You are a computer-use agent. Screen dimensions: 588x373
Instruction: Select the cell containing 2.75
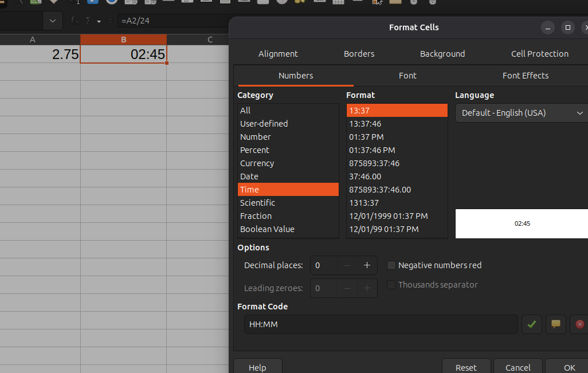pos(40,54)
